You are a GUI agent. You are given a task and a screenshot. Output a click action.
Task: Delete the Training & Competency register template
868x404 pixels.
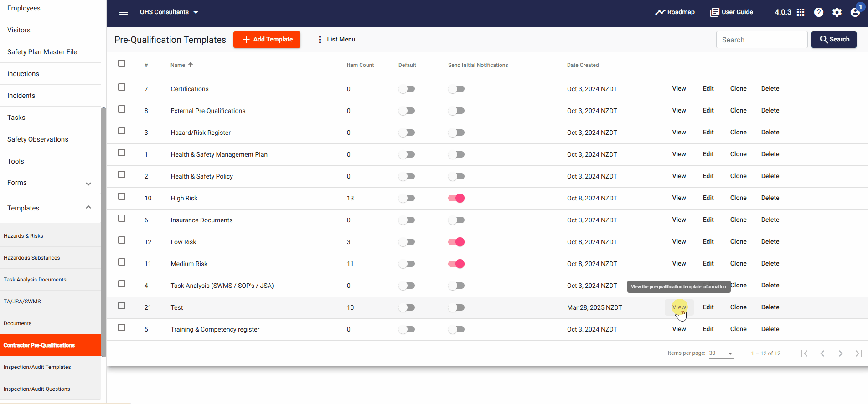click(770, 329)
